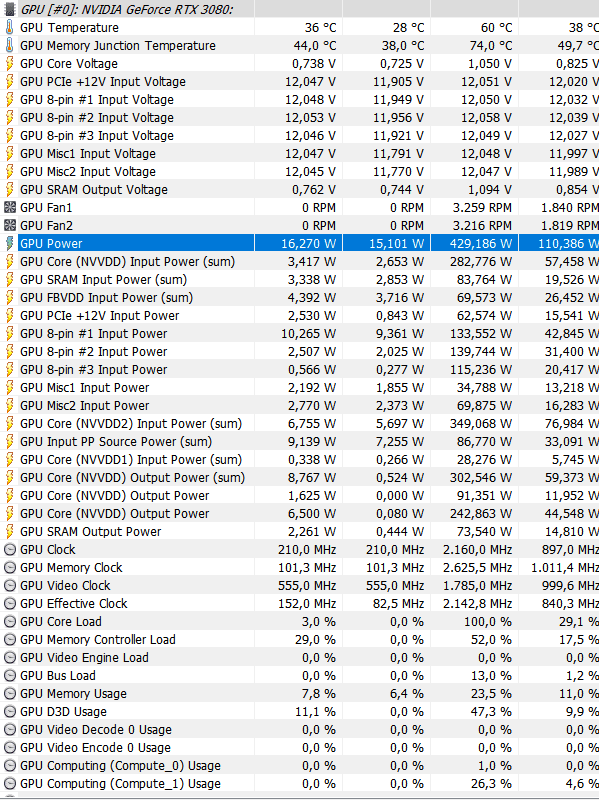Click lightning icon beside GPU SRAM Output Power
The height and width of the screenshot is (800, 599).
tap(10, 532)
